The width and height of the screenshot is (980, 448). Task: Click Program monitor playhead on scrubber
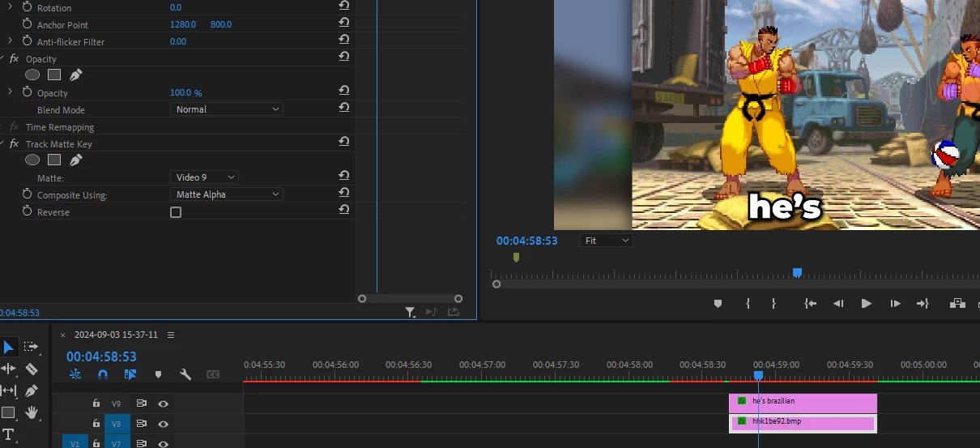tap(797, 273)
